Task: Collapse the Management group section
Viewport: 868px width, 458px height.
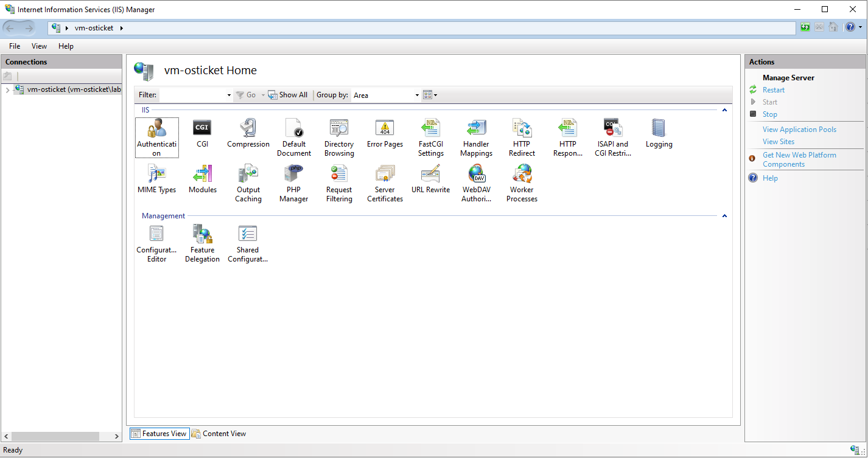Action: tap(724, 216)
